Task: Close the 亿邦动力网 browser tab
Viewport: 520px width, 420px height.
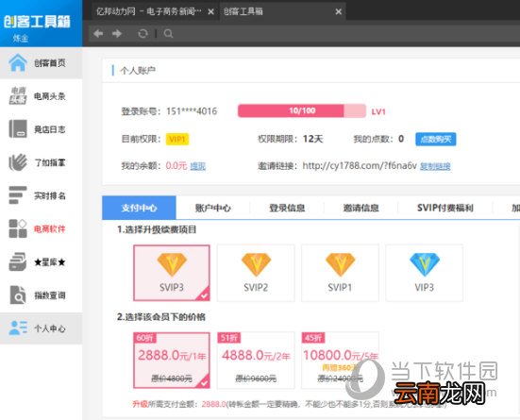Action: tap(210, 11)
